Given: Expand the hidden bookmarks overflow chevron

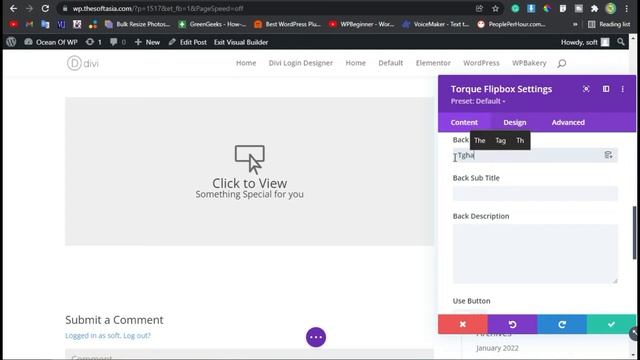Looking at the screenshot, I should coord(575,24).
